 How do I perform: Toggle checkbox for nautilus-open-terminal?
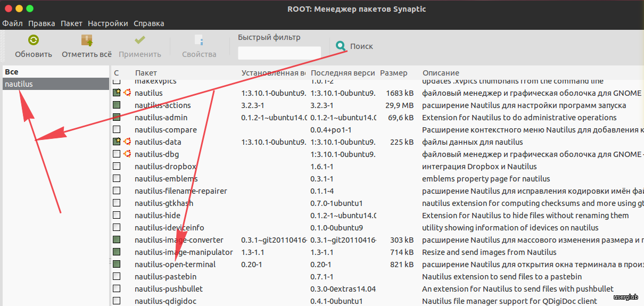(117, 264)
